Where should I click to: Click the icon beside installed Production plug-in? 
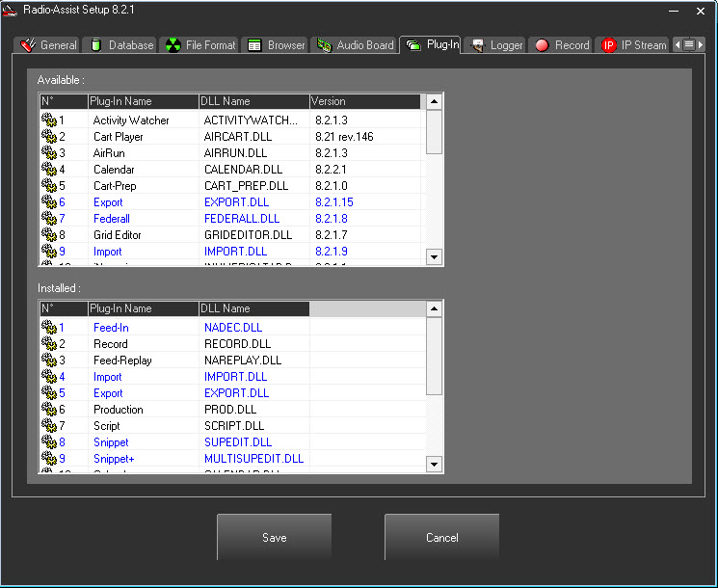48,410
